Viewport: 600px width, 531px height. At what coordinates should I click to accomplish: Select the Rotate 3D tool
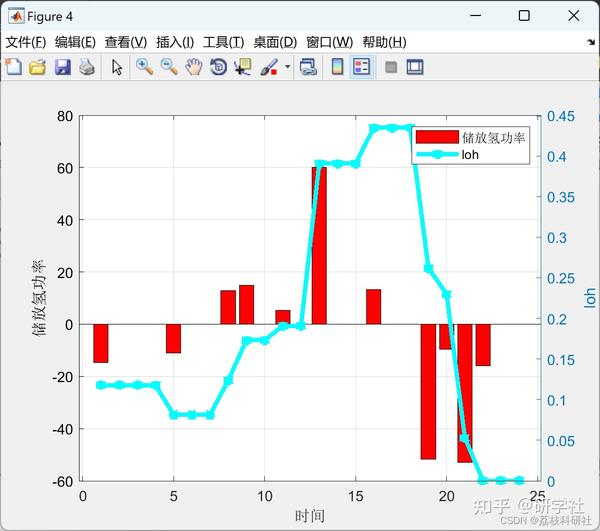pyautogui.click(x=218, y=67)
